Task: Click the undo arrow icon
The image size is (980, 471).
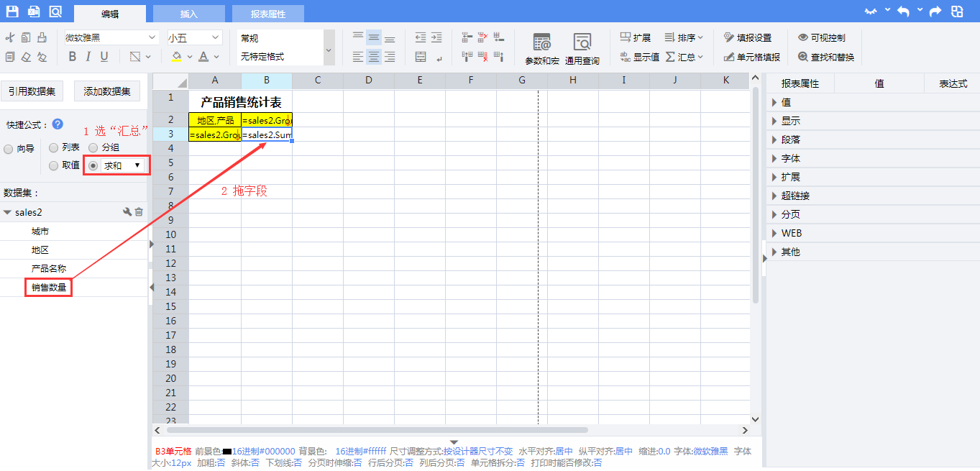Action: 904,12
